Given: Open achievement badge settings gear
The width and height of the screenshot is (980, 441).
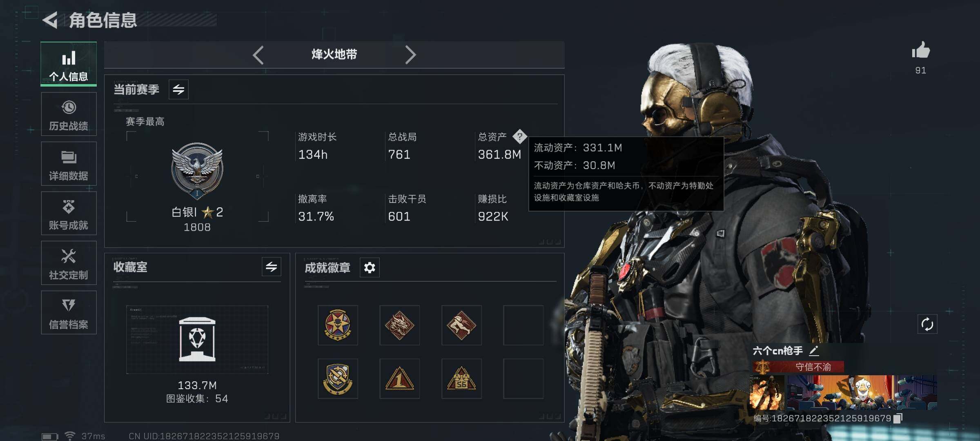Looking at the screenshot, I should pyautogui.click(x=370, y=267).
